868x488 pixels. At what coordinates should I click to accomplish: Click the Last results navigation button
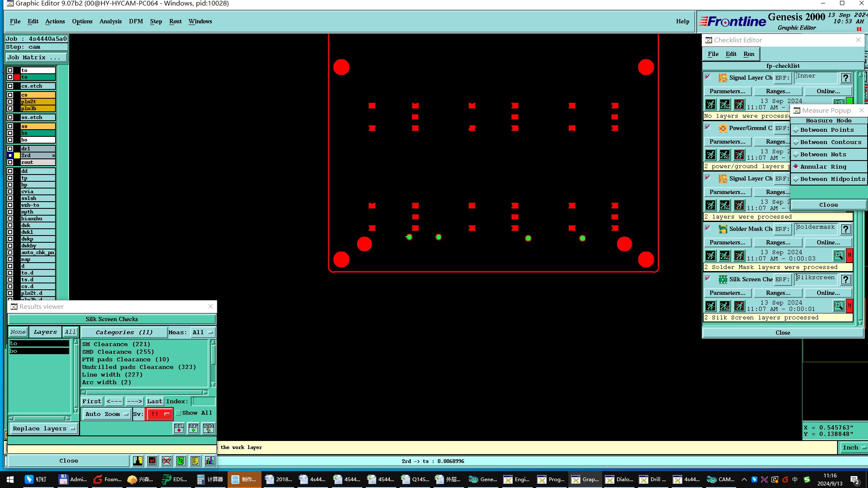click(154, 401)
